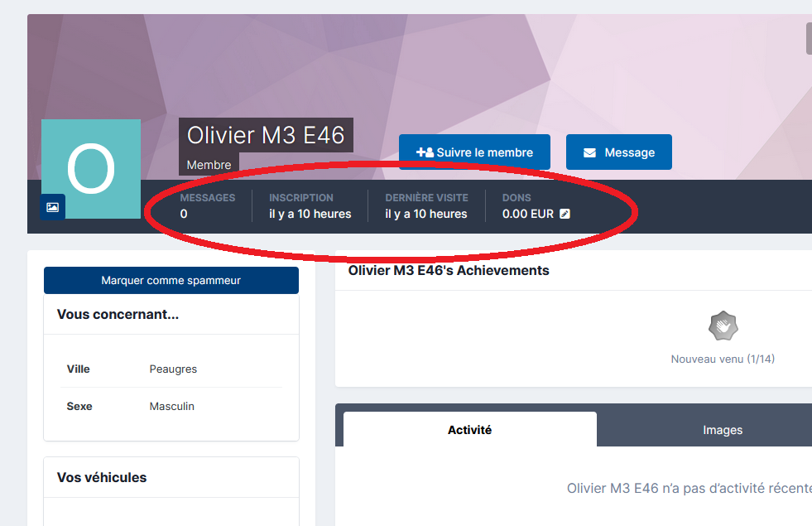The image size is (812, 526).
Task: Click the Nouveau venu (1/14) label
Action: (x=723, y=359)
